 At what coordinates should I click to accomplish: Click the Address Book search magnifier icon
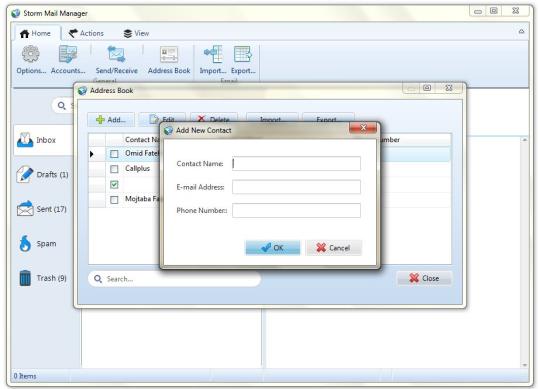pos(98,278)
